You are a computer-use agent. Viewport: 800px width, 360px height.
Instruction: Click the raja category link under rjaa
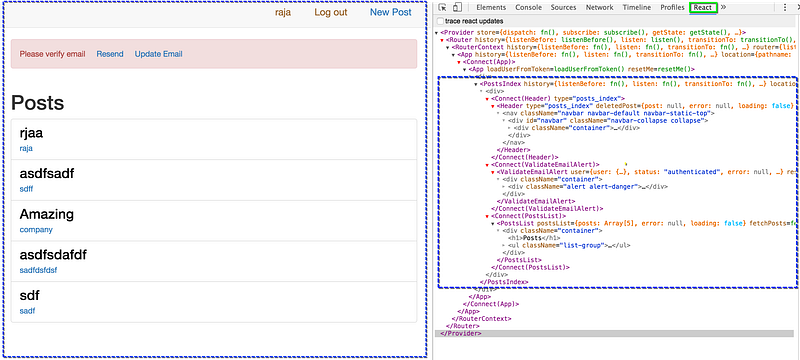(26, 148)
